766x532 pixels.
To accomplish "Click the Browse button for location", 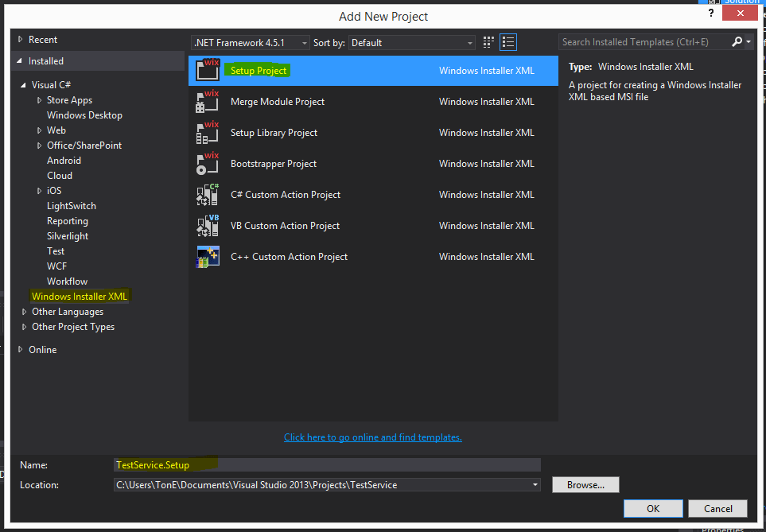I will point(585,484).
